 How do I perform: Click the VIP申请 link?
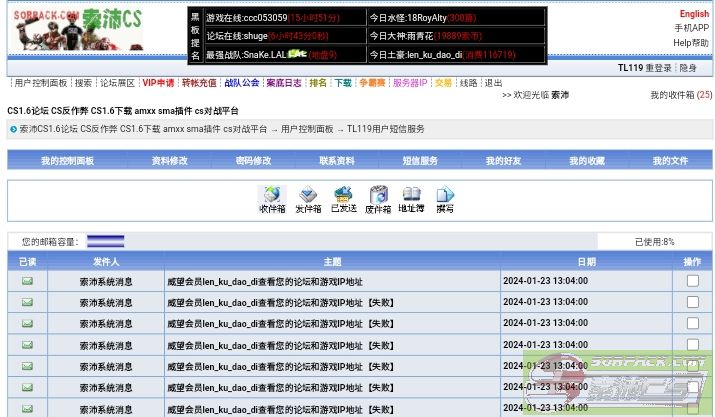click(158, 83)
